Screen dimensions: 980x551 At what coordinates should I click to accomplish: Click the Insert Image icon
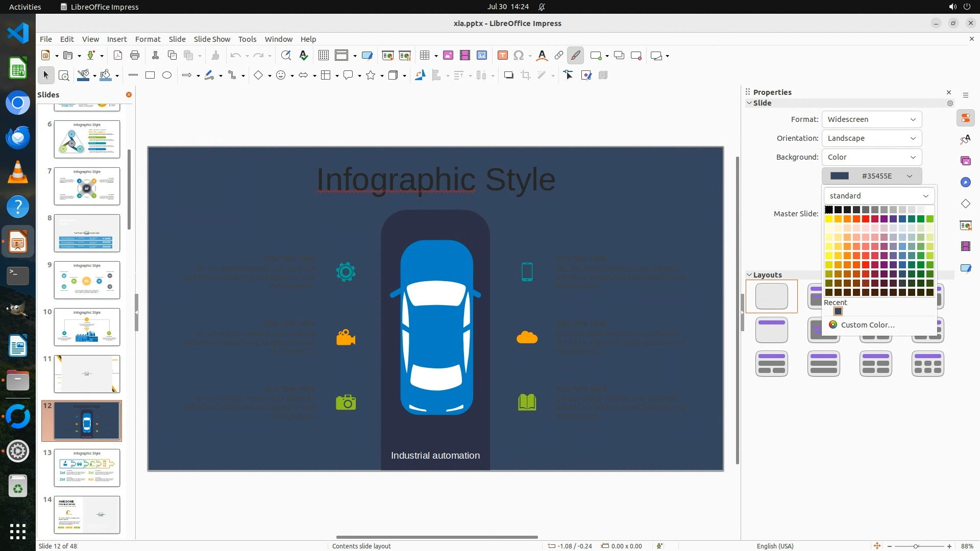[448, 56]
